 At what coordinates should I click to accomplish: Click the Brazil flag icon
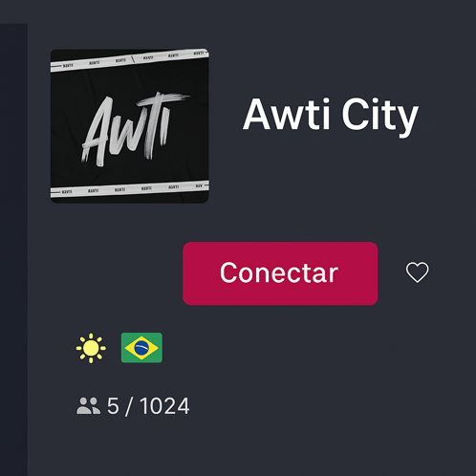tap(141, 348)
